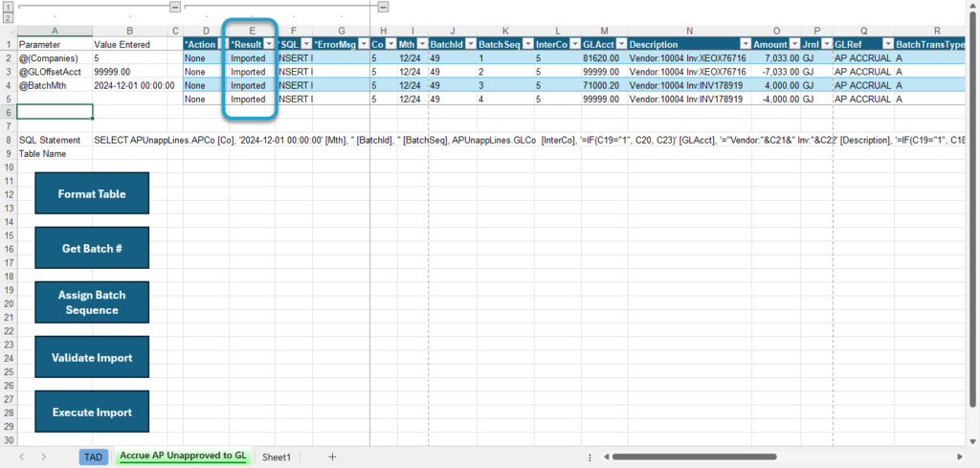
Task: Select column N header
Action: tap(689, 31)
